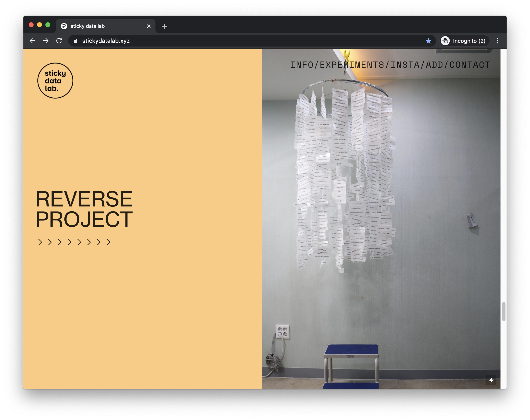The width and height of the screenshot is (530, 420).
Task: Open the INSTA link
Action: coord(405,65)
